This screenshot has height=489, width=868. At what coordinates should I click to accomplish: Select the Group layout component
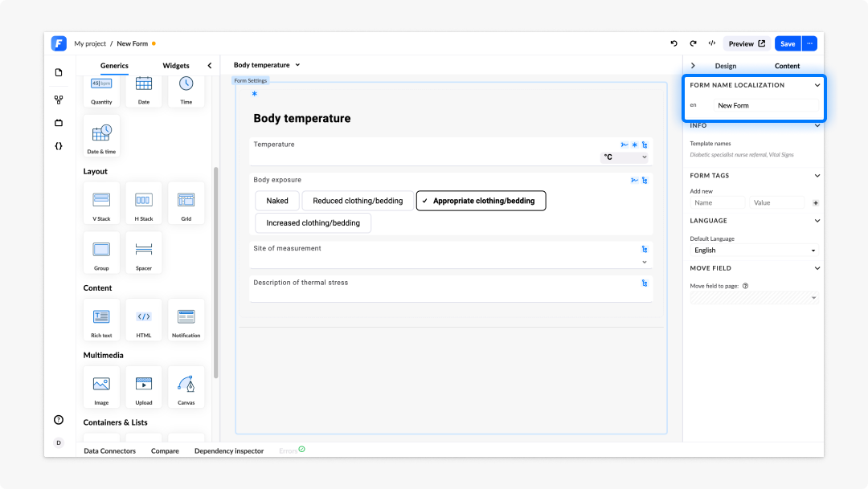[101, 252]
